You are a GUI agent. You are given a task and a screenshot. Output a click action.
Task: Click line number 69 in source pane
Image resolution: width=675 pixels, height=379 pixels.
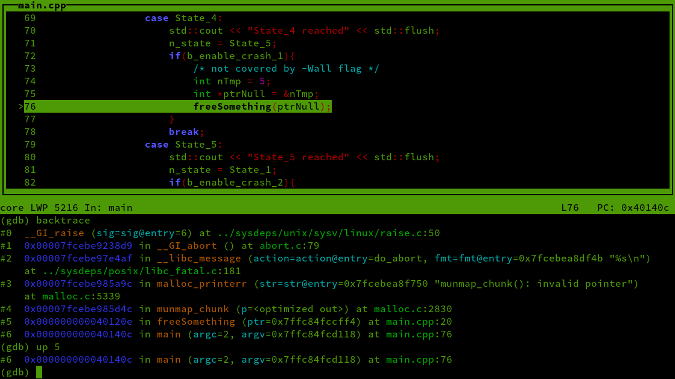point(30,18)
